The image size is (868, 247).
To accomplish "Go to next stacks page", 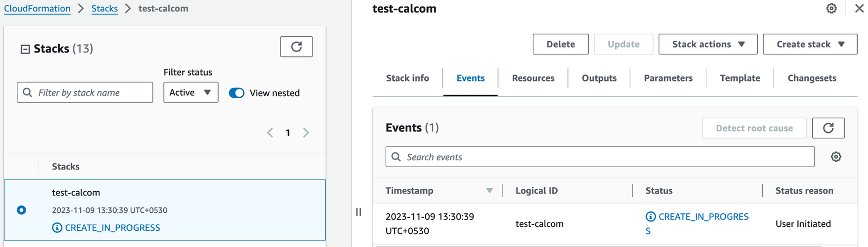I will (306, 132).
